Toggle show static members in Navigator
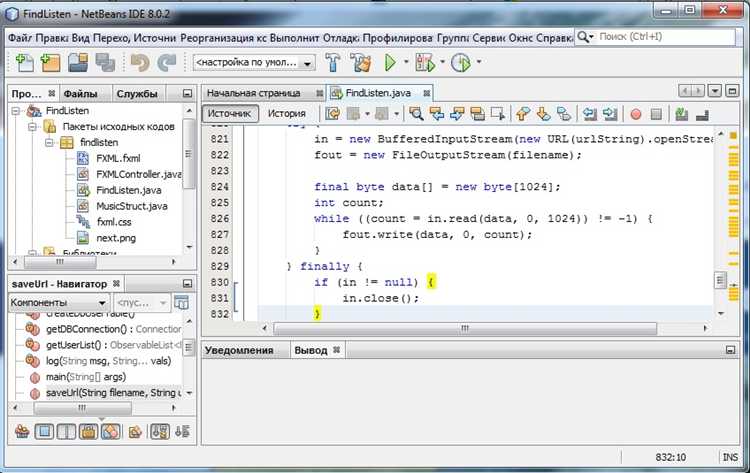 point(66,432)
